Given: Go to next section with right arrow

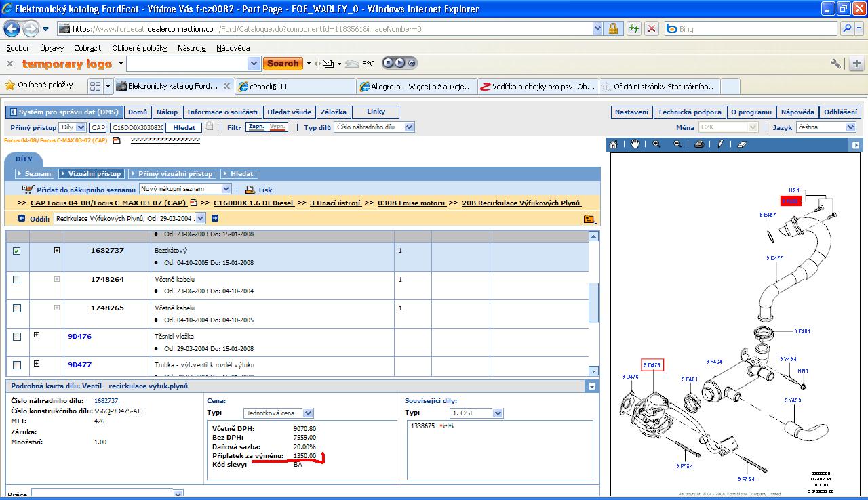Looking at the screenshot, I should pos(215,218).
